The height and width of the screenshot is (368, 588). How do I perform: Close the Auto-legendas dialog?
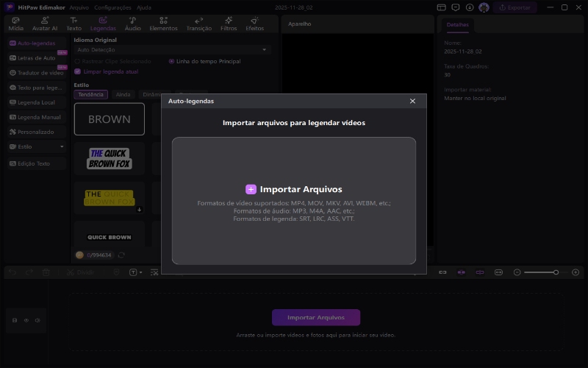pos(412,101)
